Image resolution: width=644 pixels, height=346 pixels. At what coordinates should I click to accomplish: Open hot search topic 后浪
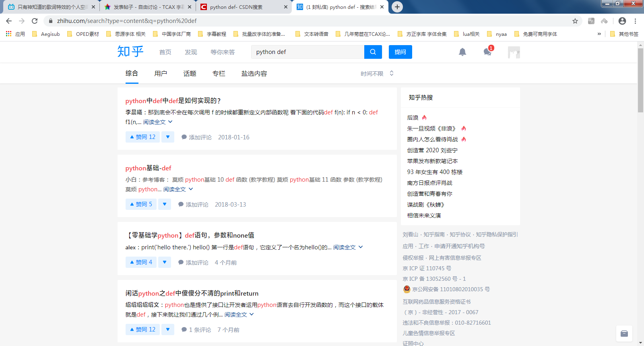tap(413, 118)
